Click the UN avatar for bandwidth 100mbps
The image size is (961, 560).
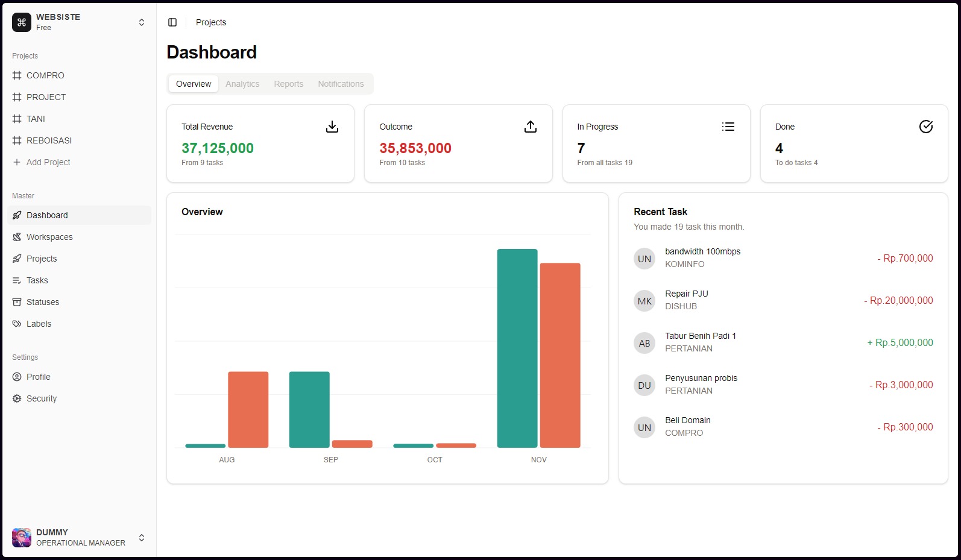pos(644,259)
